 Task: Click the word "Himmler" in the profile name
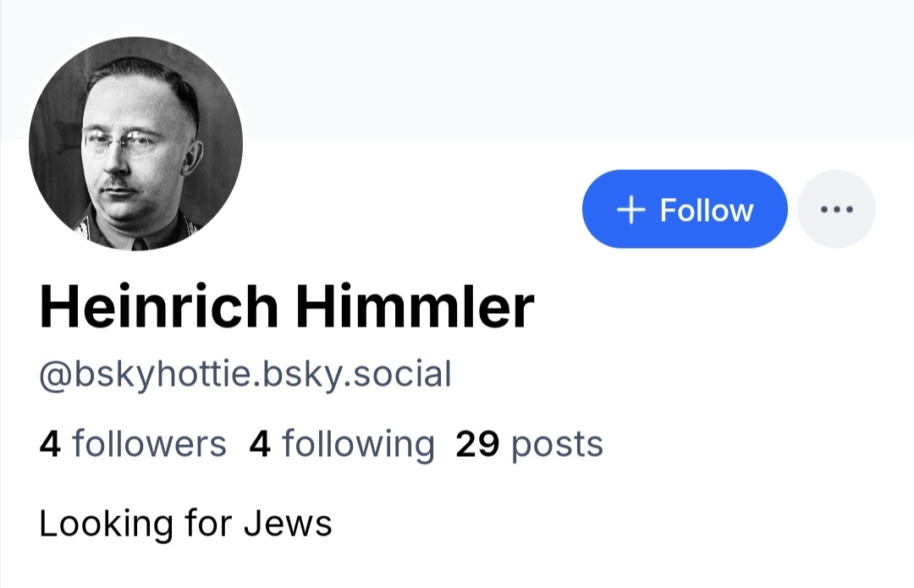[415, 306]
